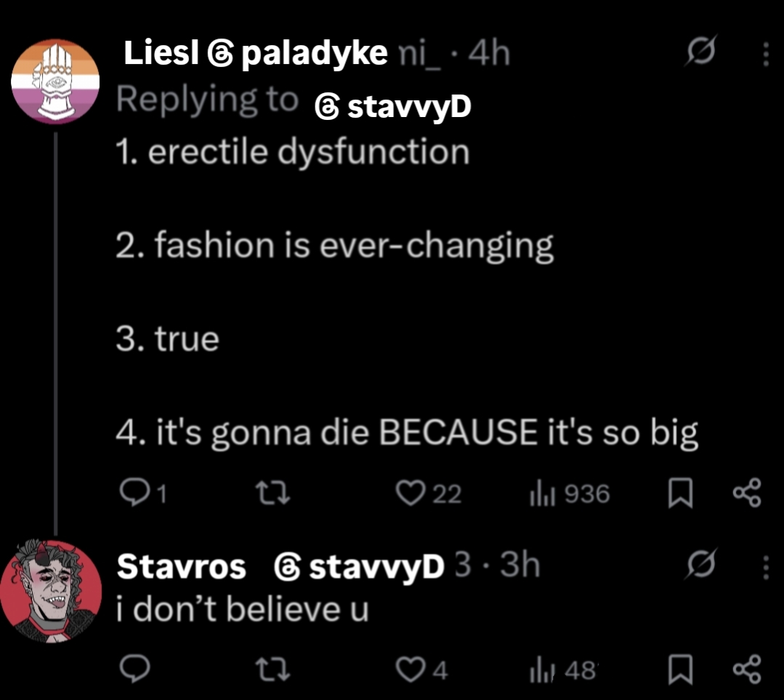Open Stavros's cartoon avatar profile picture
Image resolution: width=784 pixels, height=700 pixels.
coord(51,590)
